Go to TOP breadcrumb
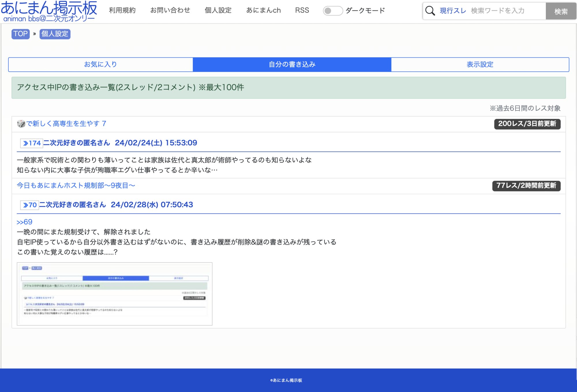This screenshot has height=392, width=577. (20, 34)
